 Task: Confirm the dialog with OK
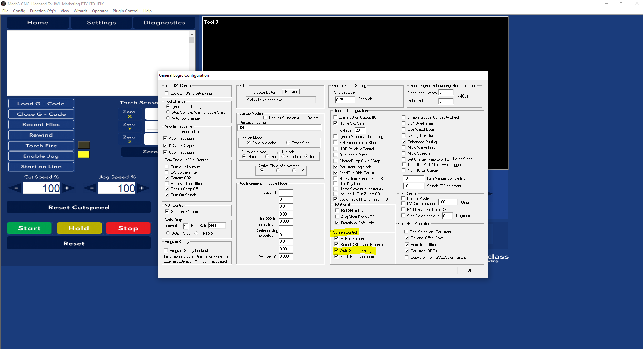coord(470,270)
